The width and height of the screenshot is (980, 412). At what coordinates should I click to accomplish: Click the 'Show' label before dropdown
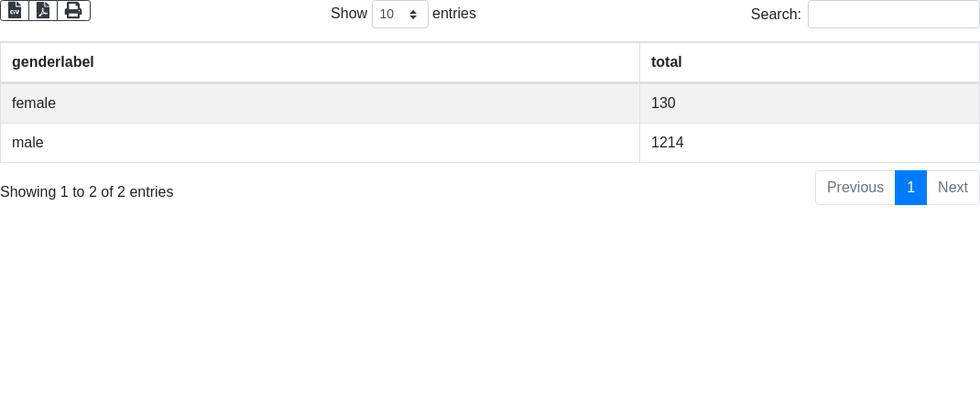click(x=349, y=14)
